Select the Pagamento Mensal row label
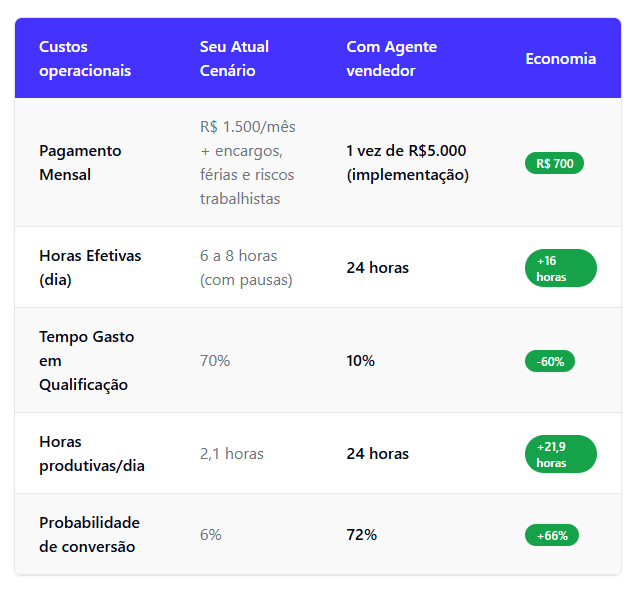The height and width of the screenshot is (591, 633). pos(80,163)
